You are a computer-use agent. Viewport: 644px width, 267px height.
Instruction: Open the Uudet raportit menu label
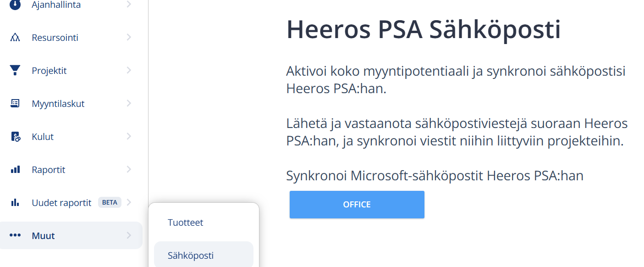(x=61, y=203)
